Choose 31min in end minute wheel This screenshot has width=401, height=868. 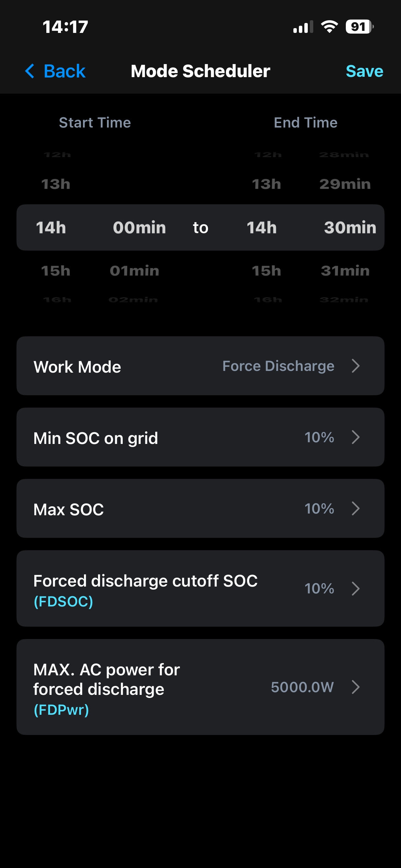point(345,271)
